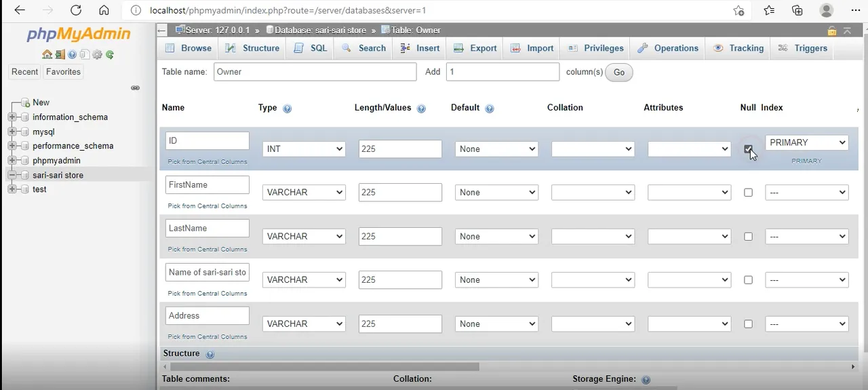Image resolution: width=868 pixels, height=390 pixels.
Task: Open the Type dropdown for ID
Action: 304,149
